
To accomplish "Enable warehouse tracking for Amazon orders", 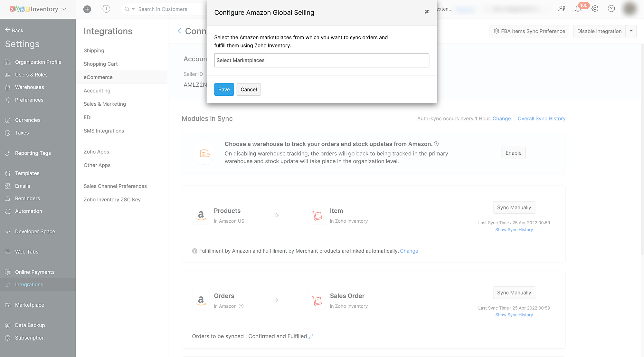I will point(513,153).
